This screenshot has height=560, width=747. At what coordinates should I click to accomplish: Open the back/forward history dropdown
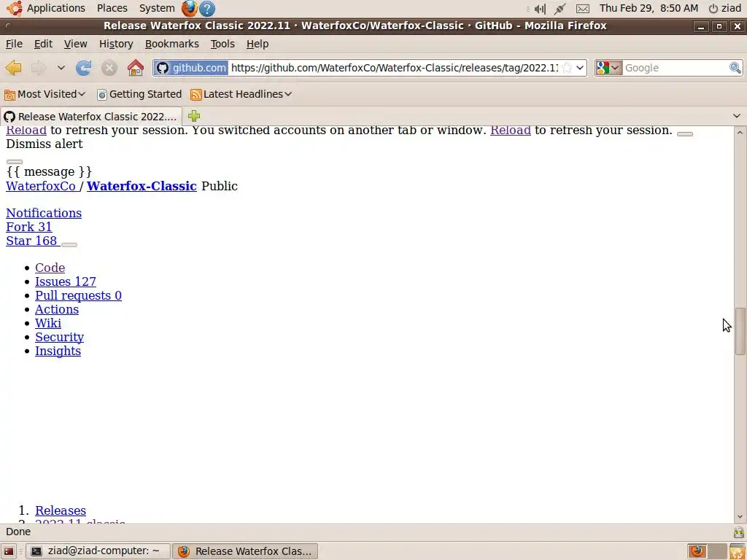coord(61,68)
